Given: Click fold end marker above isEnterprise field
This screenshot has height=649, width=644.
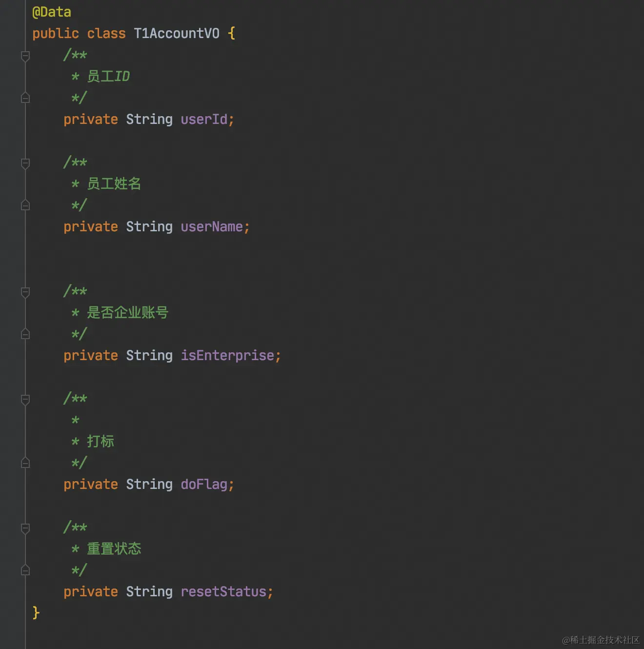Looking at the screenshot, I should [x=25, y=334].
